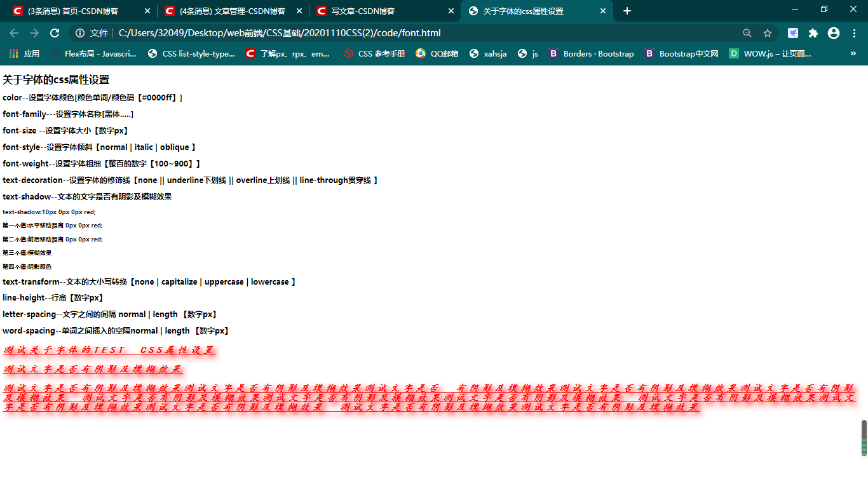Screen dimensions: 868x486
Task: Close the 文章管理-CSDN博客 tab
Action: 299,11
